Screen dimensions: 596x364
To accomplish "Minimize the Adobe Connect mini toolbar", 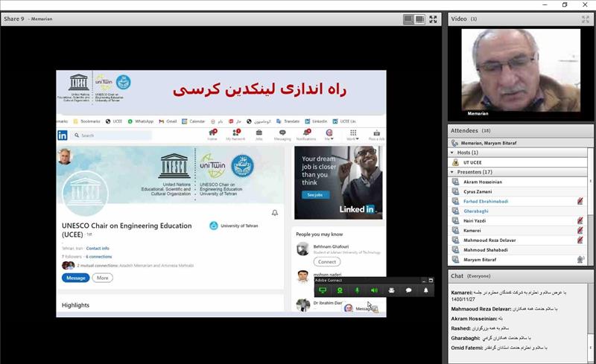I will tap(424, 281).
